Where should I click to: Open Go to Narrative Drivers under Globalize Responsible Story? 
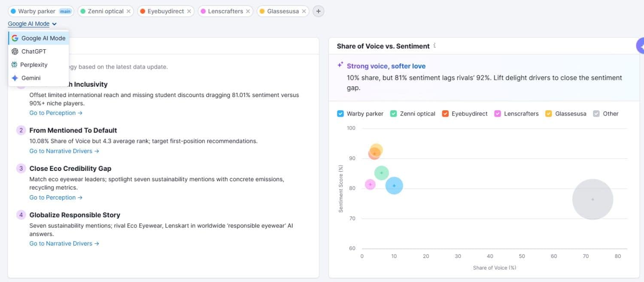[64, 243]
